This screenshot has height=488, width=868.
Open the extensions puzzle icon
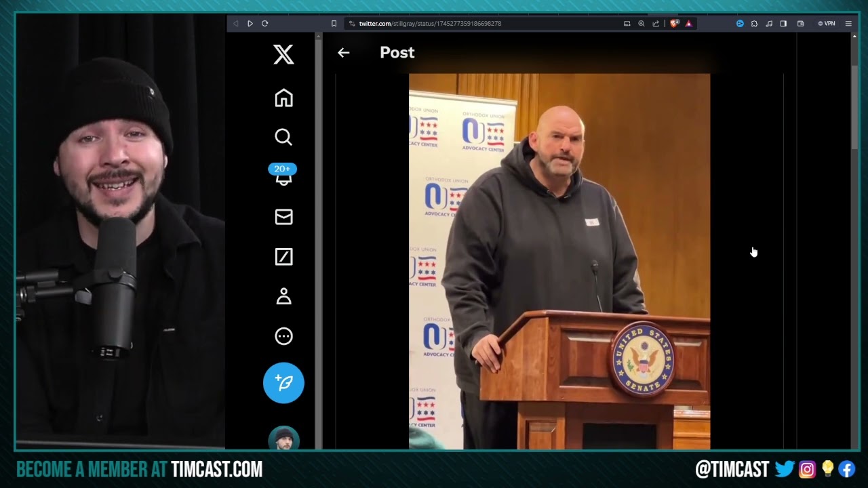[754, 23]
